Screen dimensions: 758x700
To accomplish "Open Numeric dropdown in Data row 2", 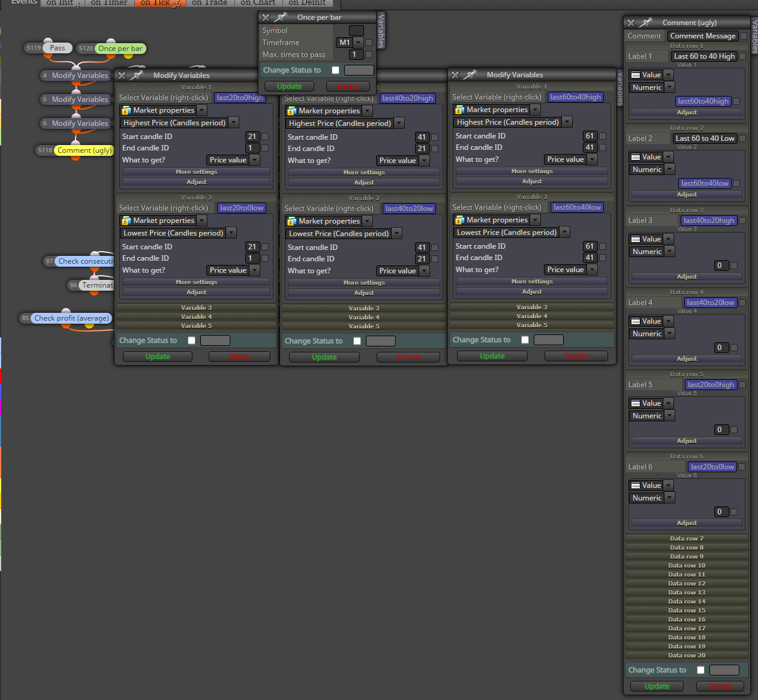I will [669, 170].
